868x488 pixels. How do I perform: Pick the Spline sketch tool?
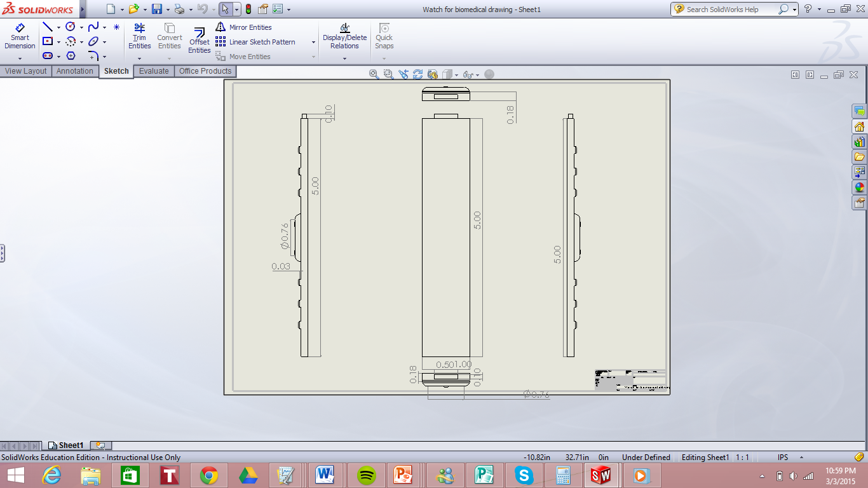coord(93,27)
